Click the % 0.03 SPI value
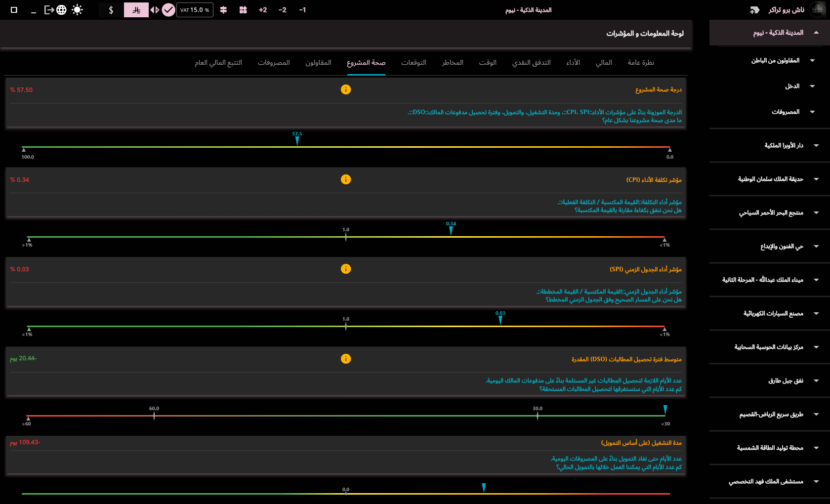 tap(20, 269)
